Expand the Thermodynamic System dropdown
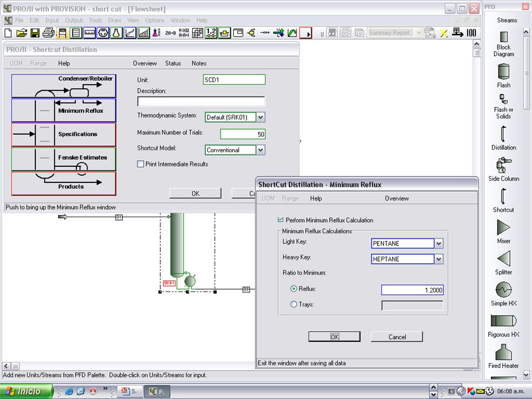 260,117
